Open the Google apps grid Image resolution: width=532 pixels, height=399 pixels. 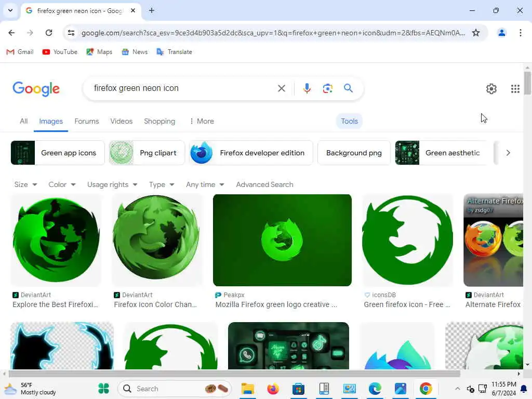click(x=515, y=88)
